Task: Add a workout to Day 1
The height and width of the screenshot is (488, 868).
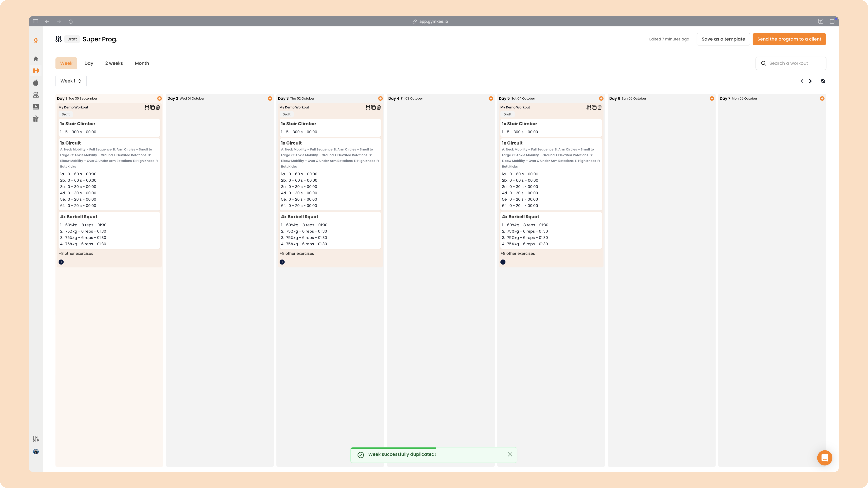Action: [159, 98]
